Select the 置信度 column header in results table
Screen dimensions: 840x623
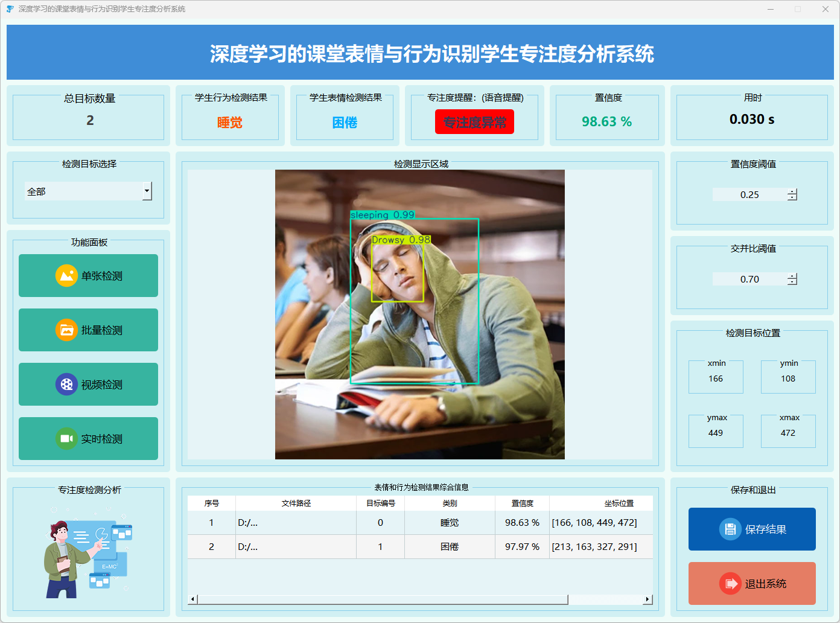click(x=522, y=503)
